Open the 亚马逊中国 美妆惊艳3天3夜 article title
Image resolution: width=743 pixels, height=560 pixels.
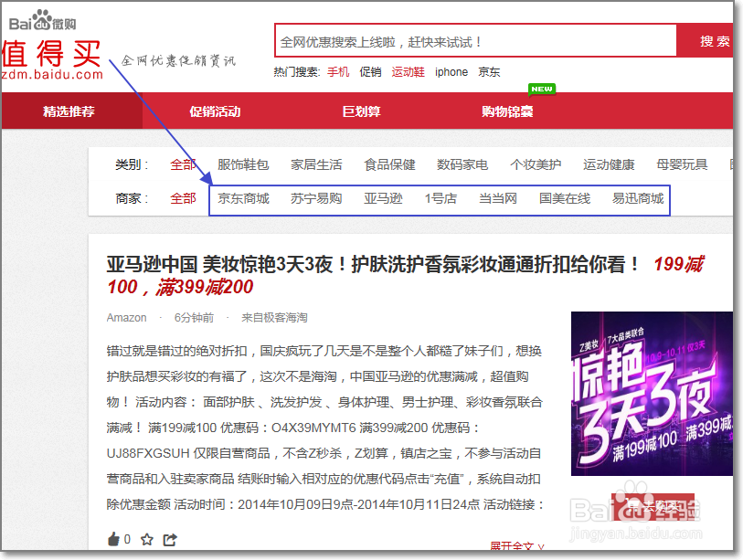pos(405,275)
